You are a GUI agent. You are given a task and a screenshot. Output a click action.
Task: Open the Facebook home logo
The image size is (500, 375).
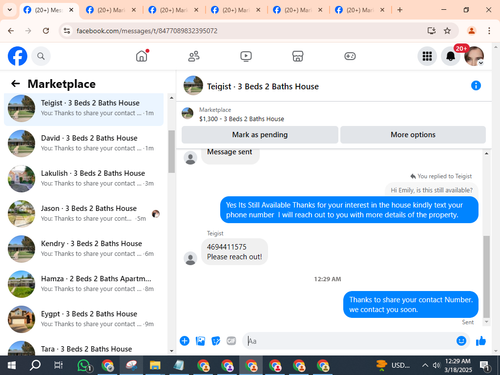click(17, 56)
